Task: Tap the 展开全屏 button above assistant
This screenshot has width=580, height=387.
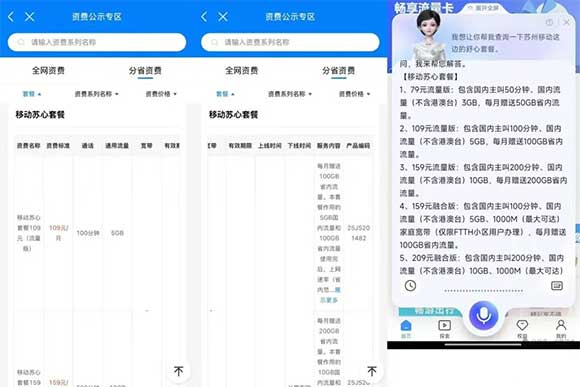Action: 483,7
